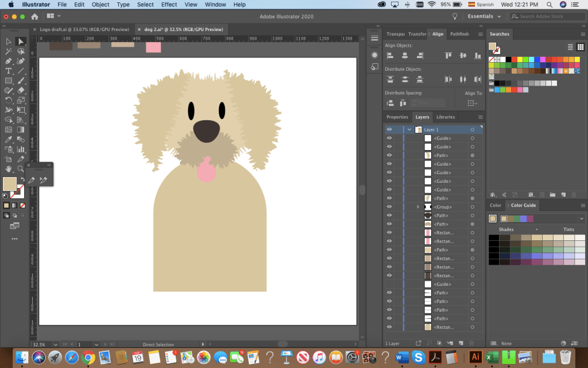Select the Type tool
The image size is (588, 368).
(9, 71)
